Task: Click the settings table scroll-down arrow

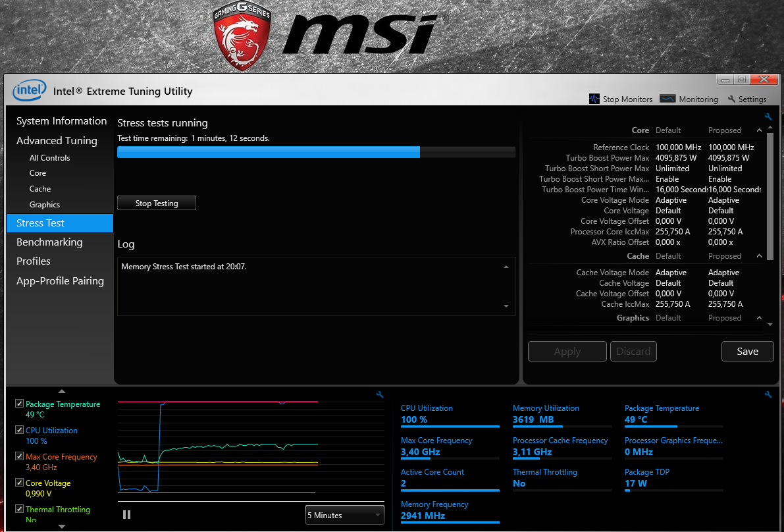Action: coord(770,325)
